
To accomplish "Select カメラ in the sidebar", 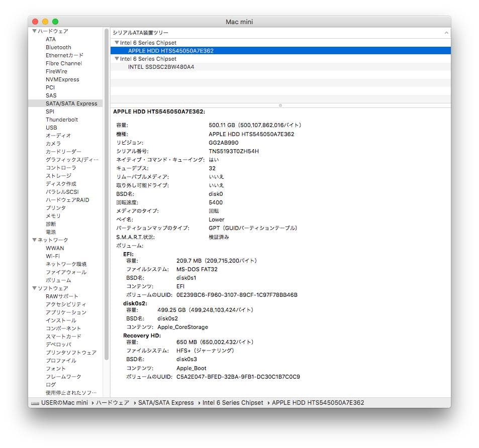I will click(53, 144).
